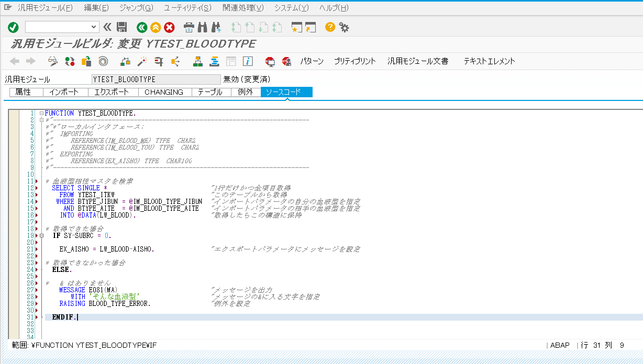
Task: Open the command field dropdown arrow
Action: point(94,27)
